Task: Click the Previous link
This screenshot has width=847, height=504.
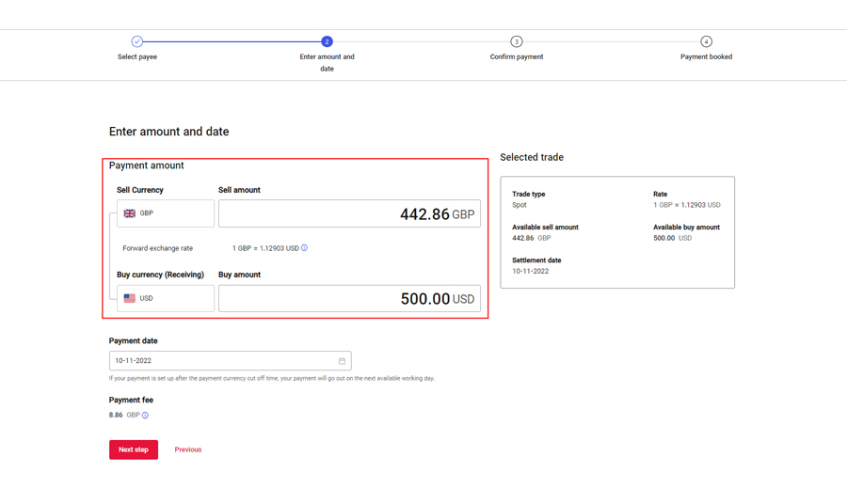Action: click(188, 449)
